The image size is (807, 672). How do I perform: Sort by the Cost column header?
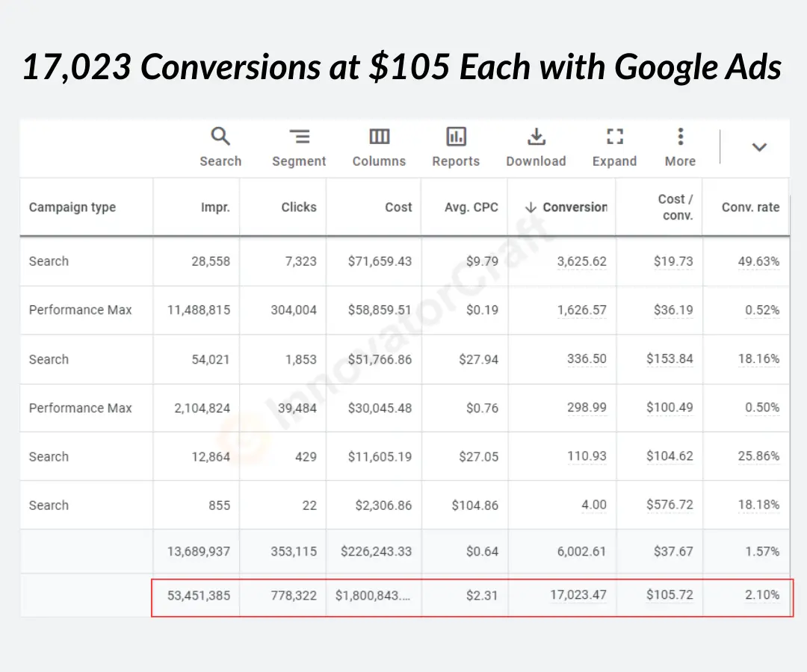[398, 208]
